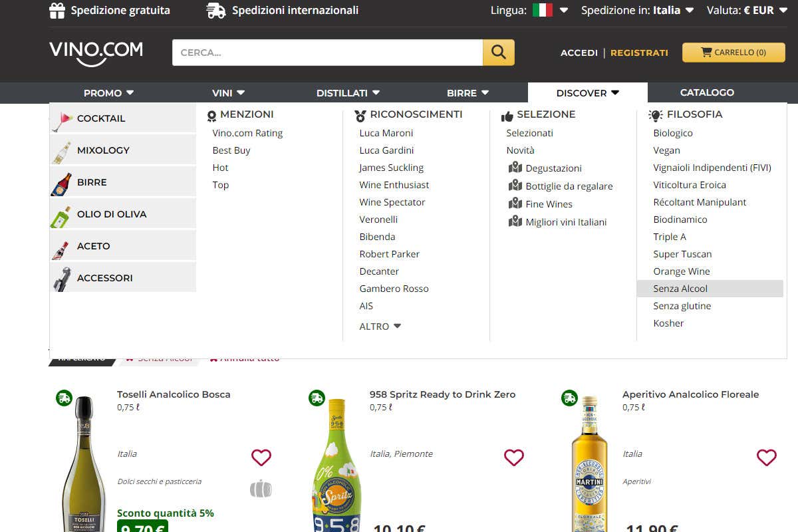Toggle heart on Aperitivo Analcolico Floreale
Viewport: 798px width, 532px height.
click(x=767, y=458)
